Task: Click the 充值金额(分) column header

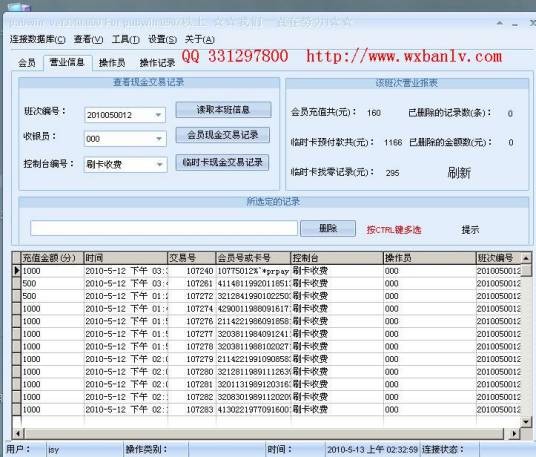Action: 53,258
